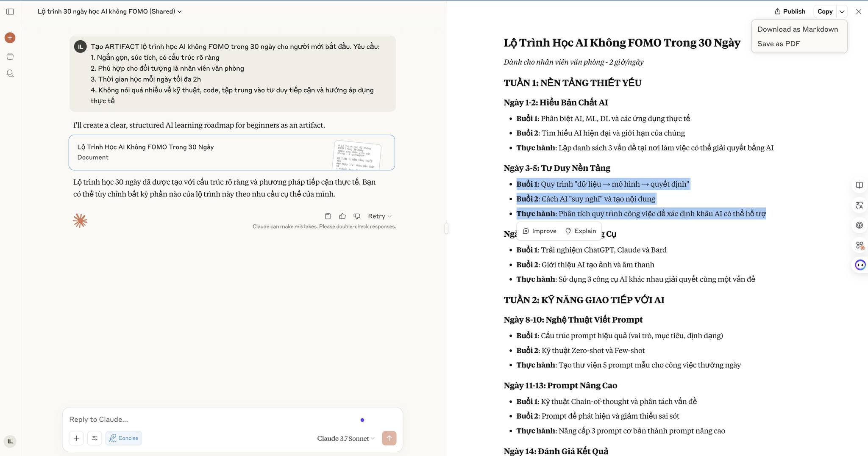Click the send message arrow button
This screenshot has width=868, height=456.
[x=389, y=438]
